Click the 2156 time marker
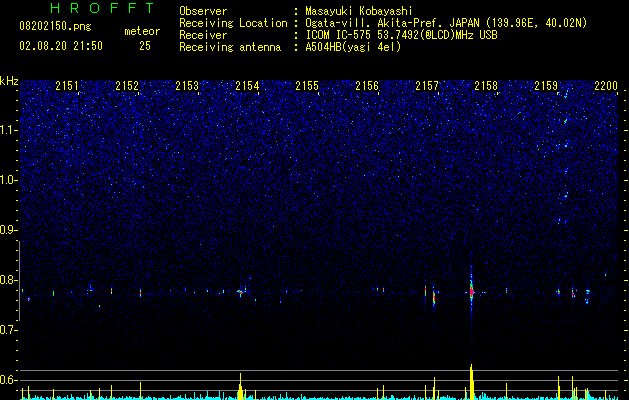The height and width of the screenshot is (400, 629). pos(367,86)
